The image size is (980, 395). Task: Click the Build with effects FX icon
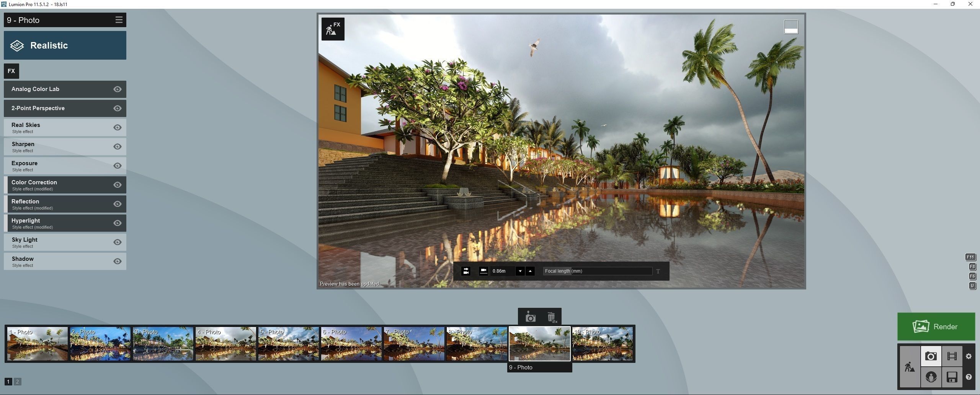coord(333,29)
